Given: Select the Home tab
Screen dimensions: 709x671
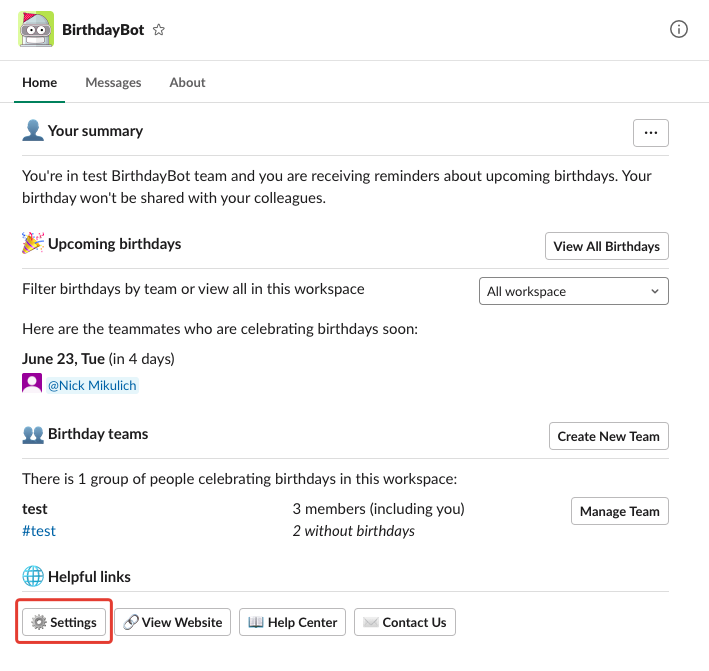Looking at the screenshot, I should (x=40, y=83).
